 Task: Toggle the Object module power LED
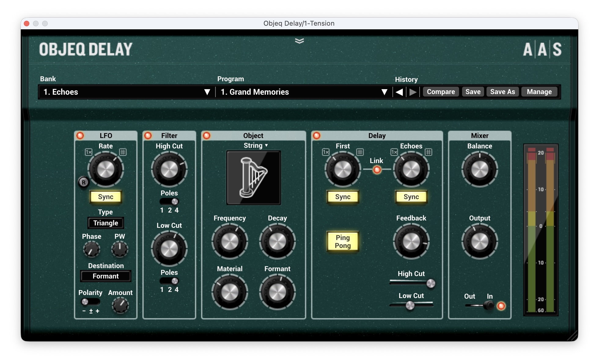point(207,135)
